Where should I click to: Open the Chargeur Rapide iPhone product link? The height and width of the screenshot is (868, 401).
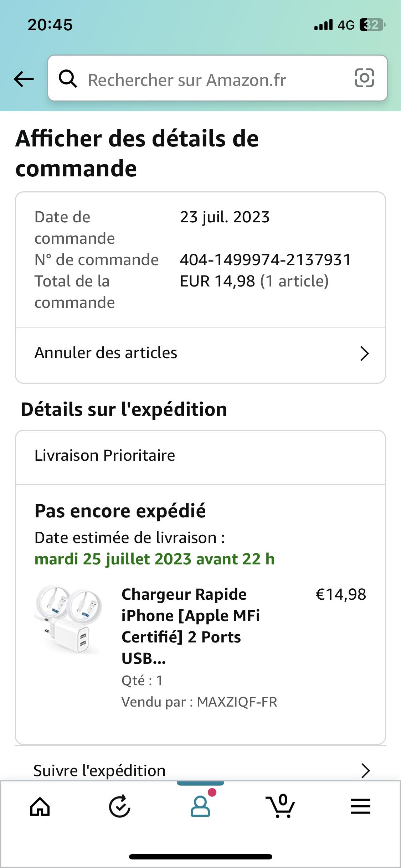click(191, 626)
